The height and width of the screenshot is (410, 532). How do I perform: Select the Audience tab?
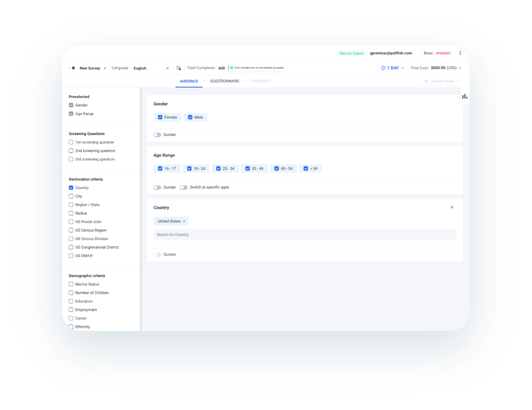tap(189, 81)
